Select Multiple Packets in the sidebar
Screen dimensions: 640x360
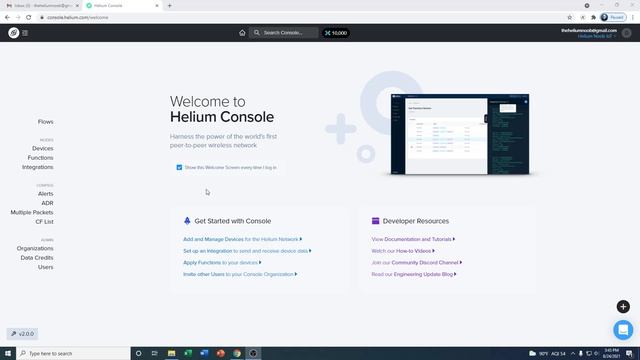click(32, 212)
